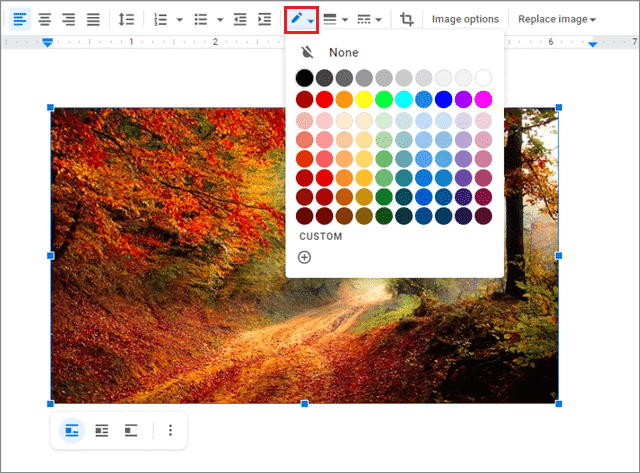Open the border weight dropdown
Viewport: 640px width, 473px height.
[335, 19]
